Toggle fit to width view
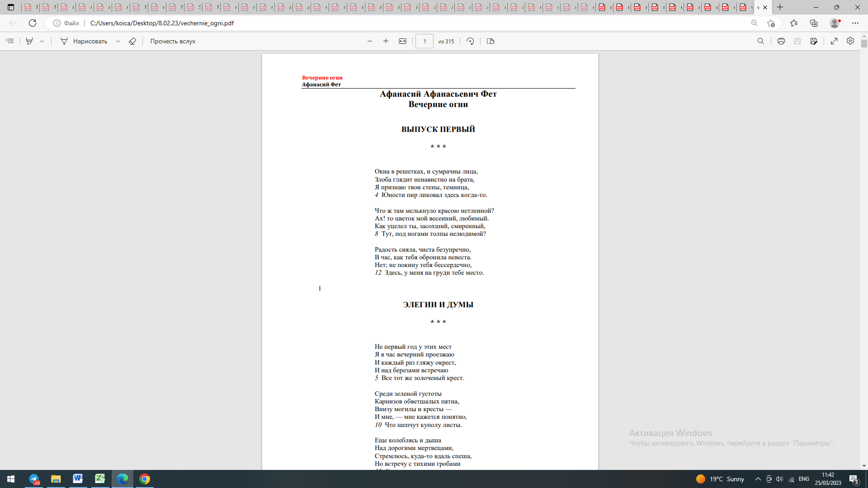Screen dimensions: 868x488 [x=402, y=41]
